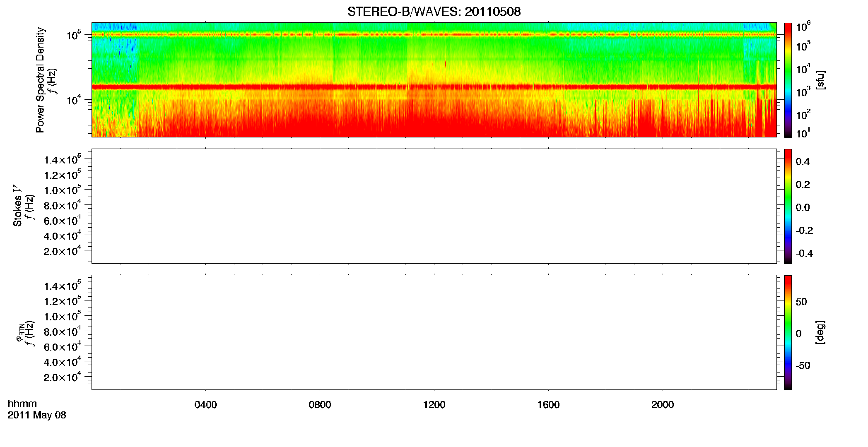The image size is (868, 447).
Task: Pick the sfu power color bar
Action: [788, 80]
